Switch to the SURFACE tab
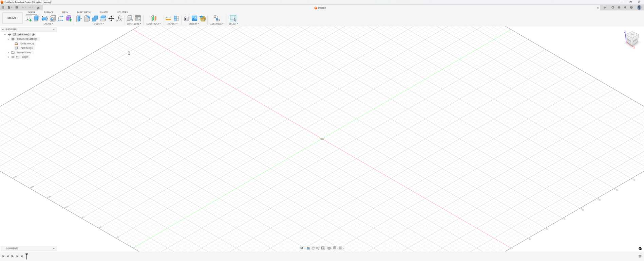The height and width of the screenshot is (261, 644). 48,12
